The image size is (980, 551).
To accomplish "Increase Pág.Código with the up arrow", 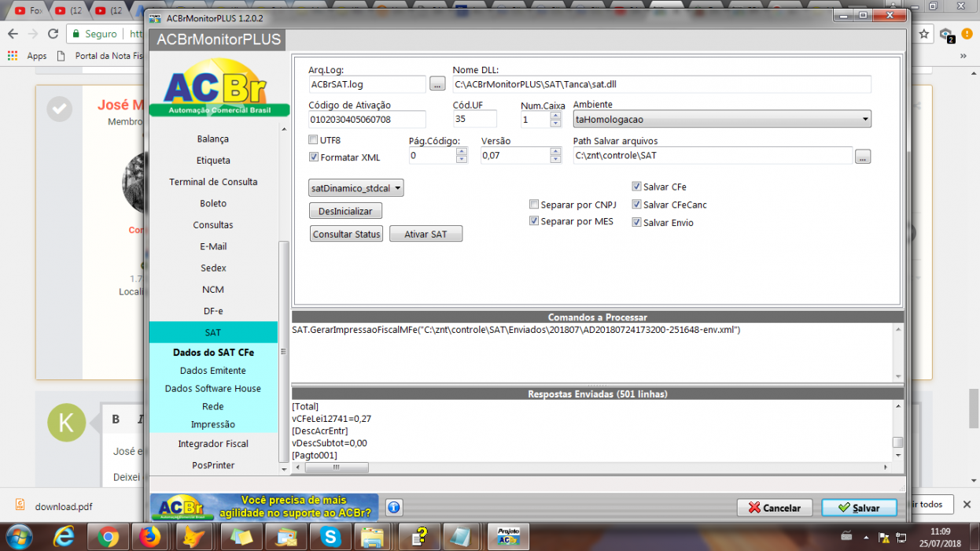I will (x=462, y=152).
